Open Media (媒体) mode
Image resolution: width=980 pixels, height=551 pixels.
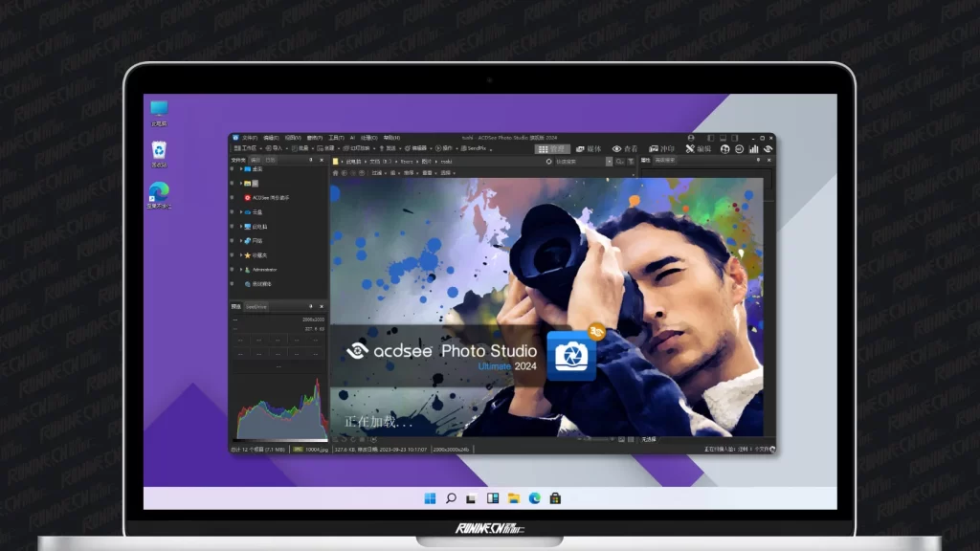tap(589, 149)
